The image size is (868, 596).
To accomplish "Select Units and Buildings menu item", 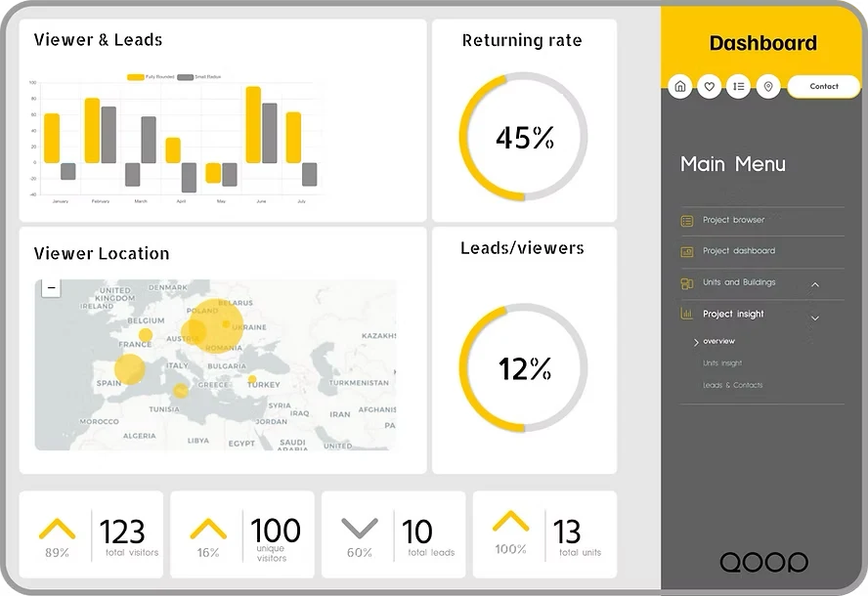I will (x=739, y=282).
